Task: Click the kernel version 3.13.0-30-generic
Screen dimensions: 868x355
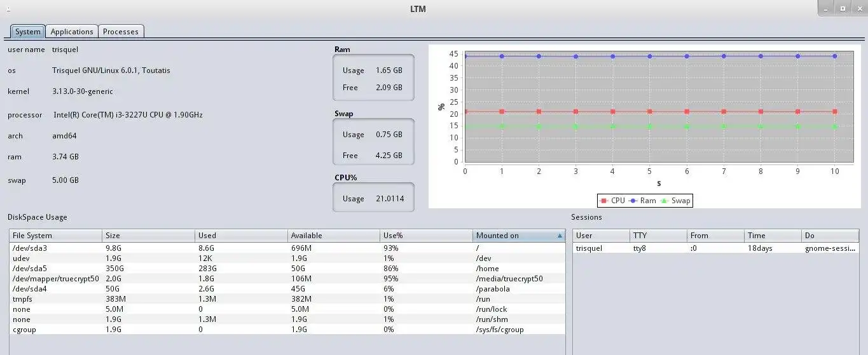Action: pyautogui.click(x=83, y=91)
